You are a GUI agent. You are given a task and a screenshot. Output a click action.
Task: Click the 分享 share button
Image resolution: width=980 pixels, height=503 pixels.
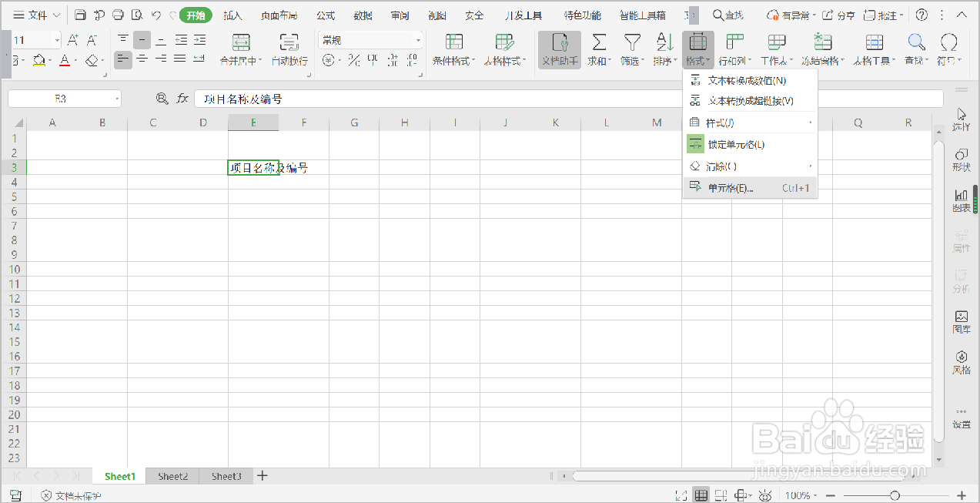click(x=839, y=15)
